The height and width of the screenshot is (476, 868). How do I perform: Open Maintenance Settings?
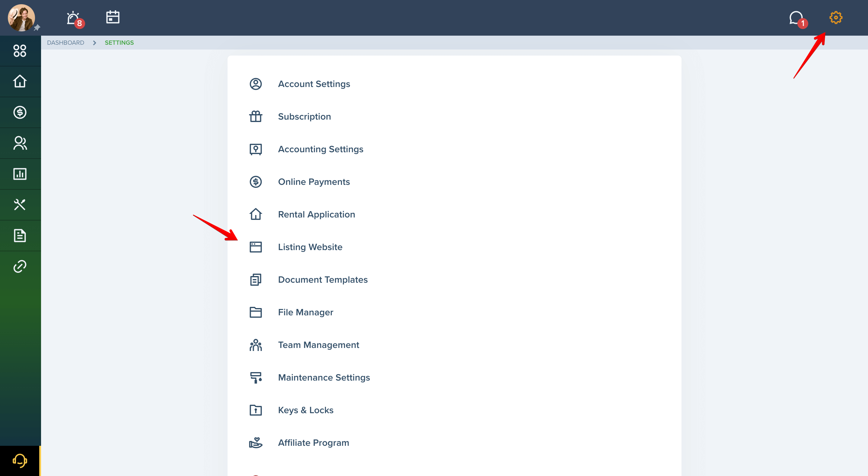pyautogui.click(x=324, y=378)
